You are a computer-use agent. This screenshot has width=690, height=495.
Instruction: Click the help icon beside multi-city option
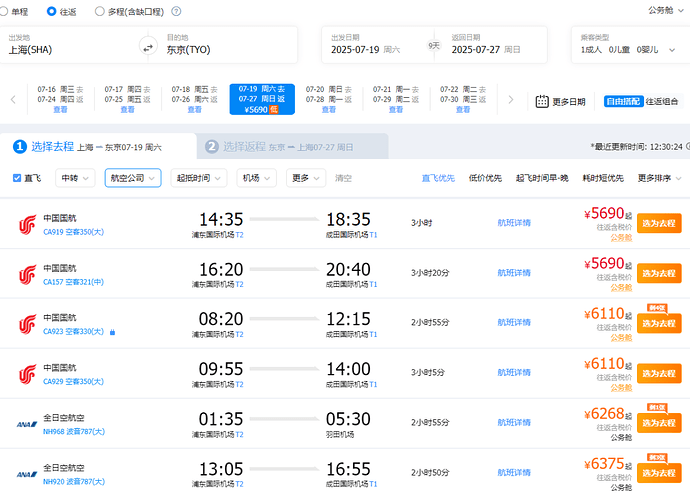[x=176, y=12]
